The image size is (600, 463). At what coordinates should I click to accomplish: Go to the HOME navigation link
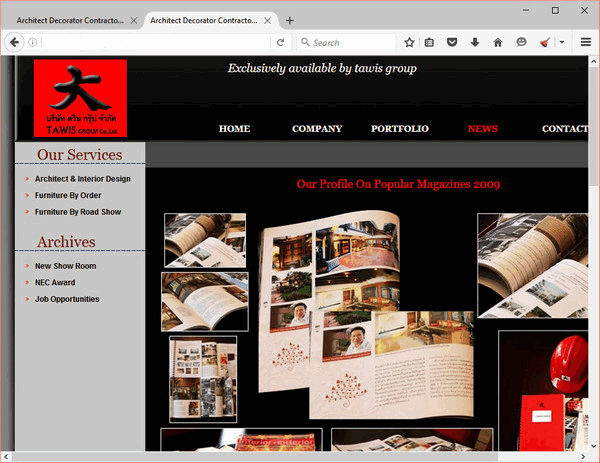234,129
